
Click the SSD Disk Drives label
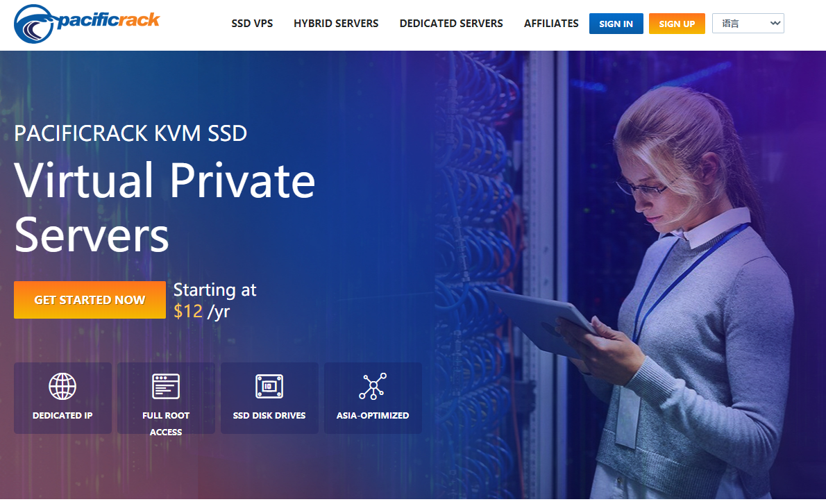[x=269, y=416]
